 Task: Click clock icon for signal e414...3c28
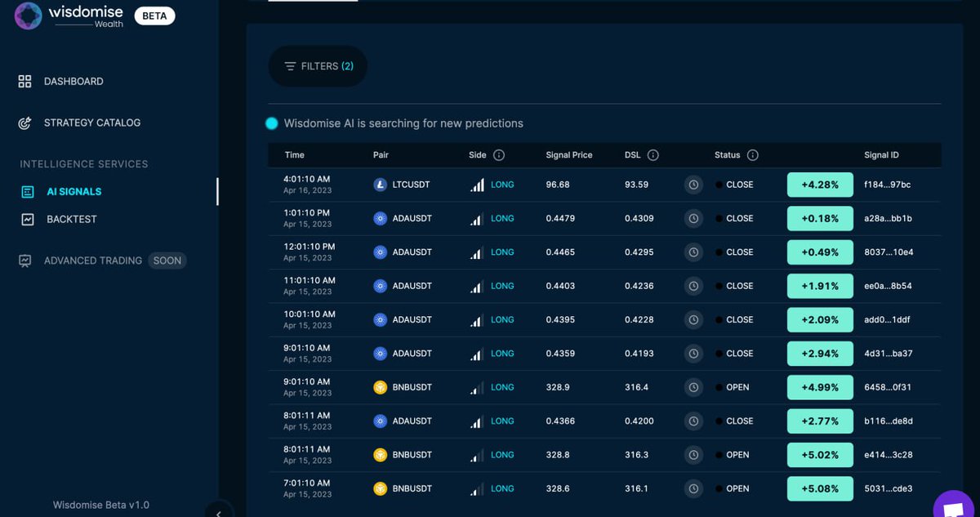click(x=693, y=455)
